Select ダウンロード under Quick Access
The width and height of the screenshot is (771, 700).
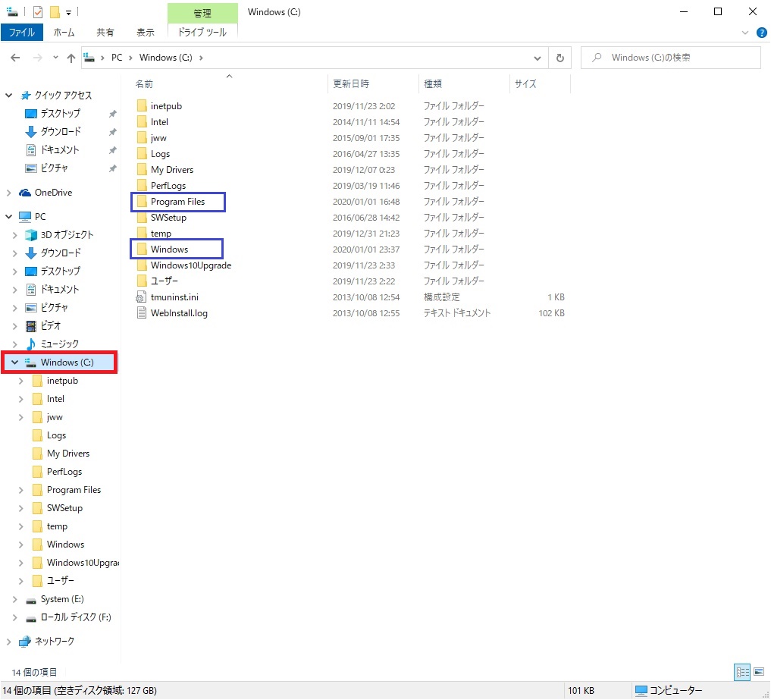(60, 132)
